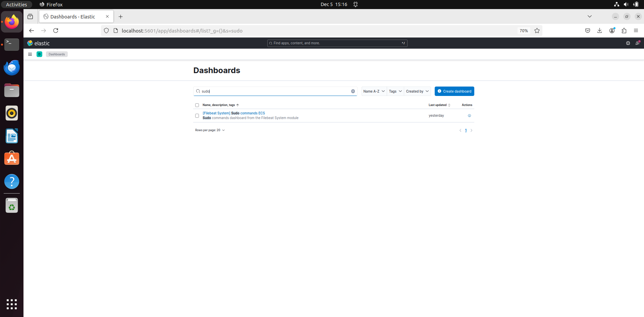Viewport: 644px width, 317px height.
Task: Click the elastic logo home link
Action: coord(38,43)
